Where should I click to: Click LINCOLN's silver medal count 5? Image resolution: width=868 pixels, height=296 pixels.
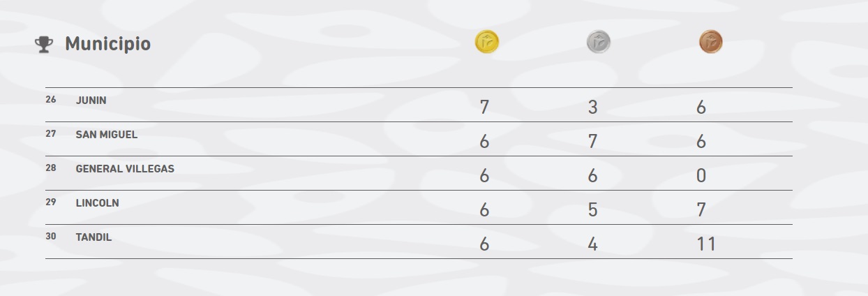coord(592,210)
